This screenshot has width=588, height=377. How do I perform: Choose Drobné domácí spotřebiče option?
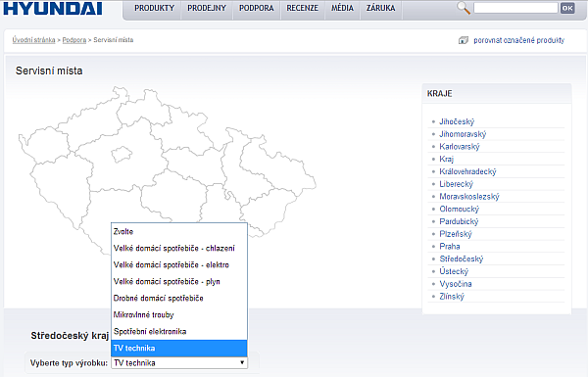click(x=179, y=299)
